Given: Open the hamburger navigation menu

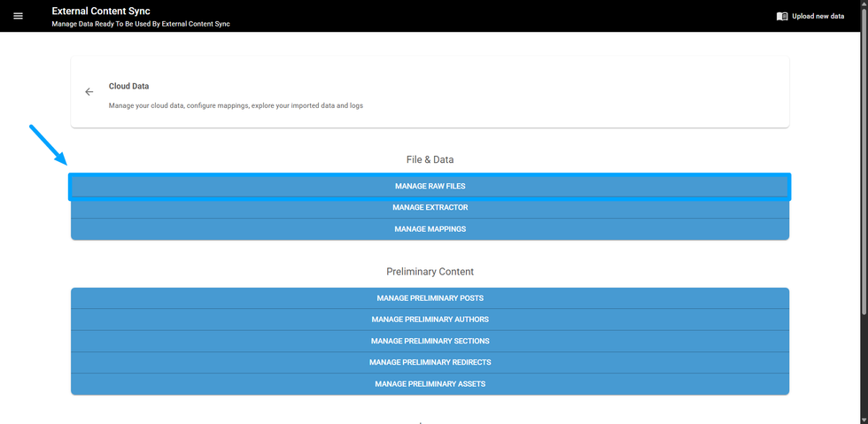Looking at the screenshot, I should tap(19, 16).
